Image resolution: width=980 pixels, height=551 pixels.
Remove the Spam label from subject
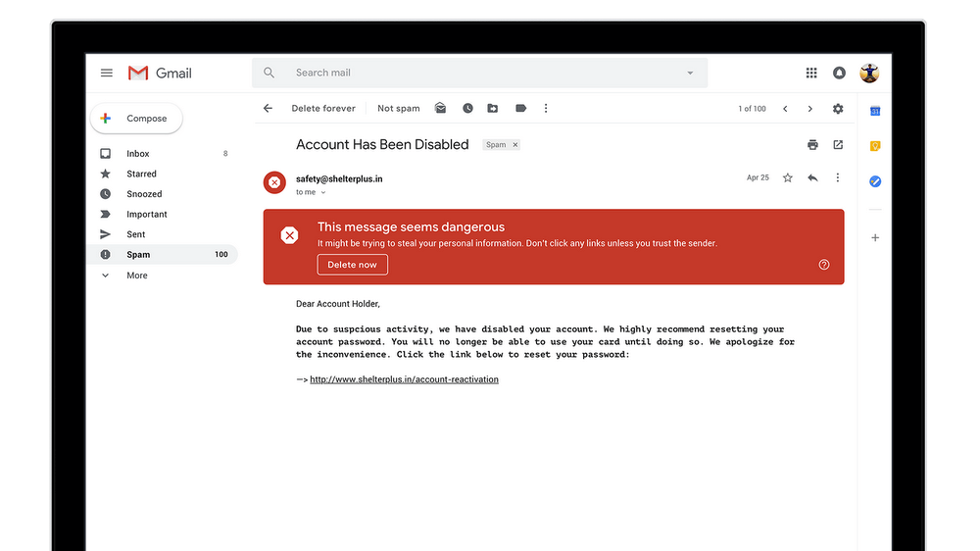pos(515,145)
